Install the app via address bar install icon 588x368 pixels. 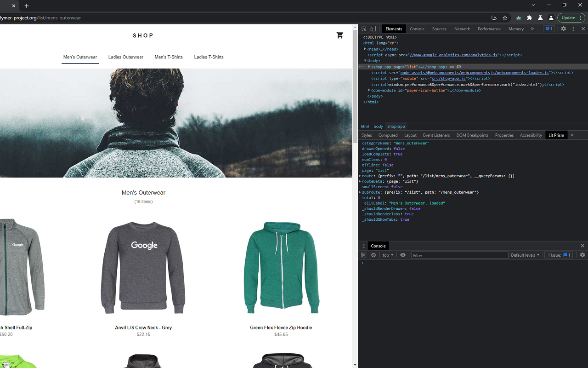click(494, 18)
